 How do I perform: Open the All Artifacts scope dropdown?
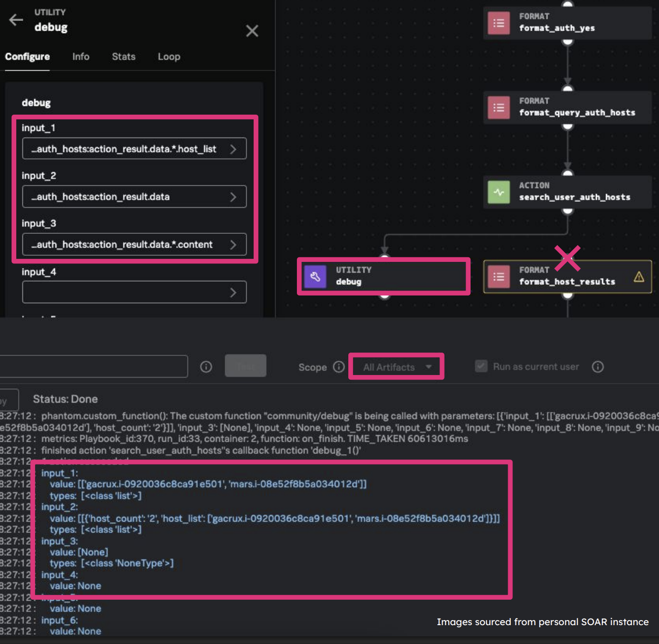(x=396, y=366)
